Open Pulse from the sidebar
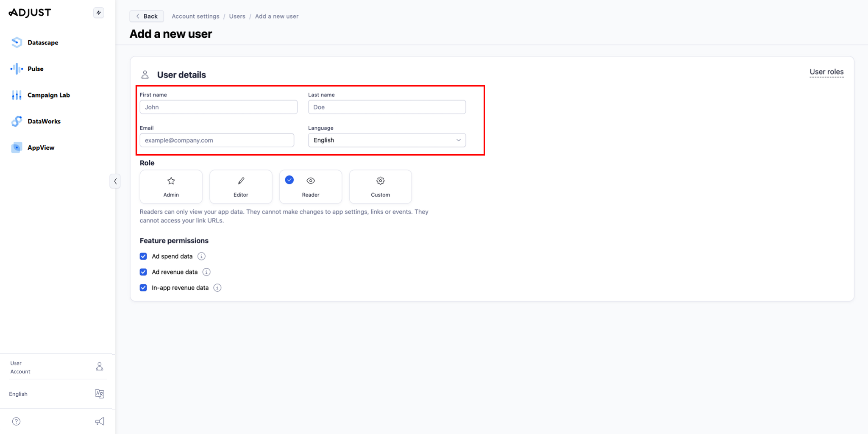Image resolution: width=868 pixels, height=434 pixels. point(35,69)
